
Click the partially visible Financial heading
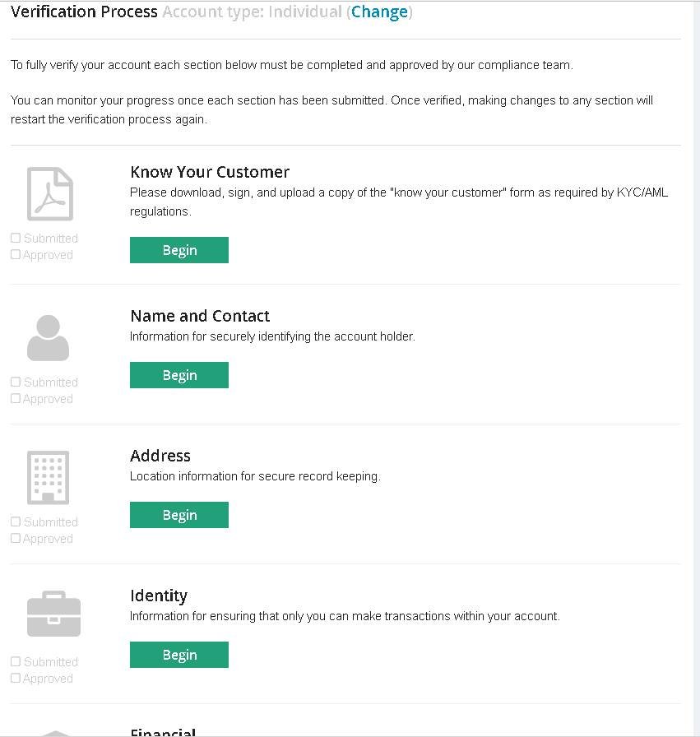point(163,731)
